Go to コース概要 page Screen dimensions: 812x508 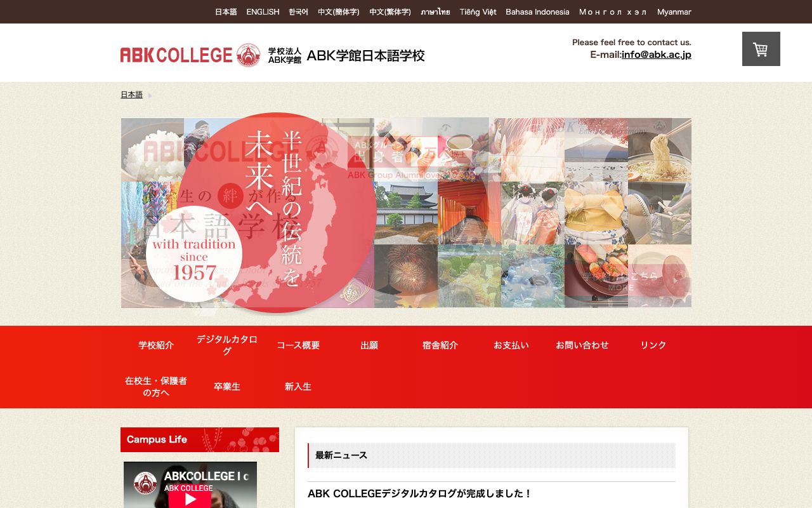click(x=298, y=345)
